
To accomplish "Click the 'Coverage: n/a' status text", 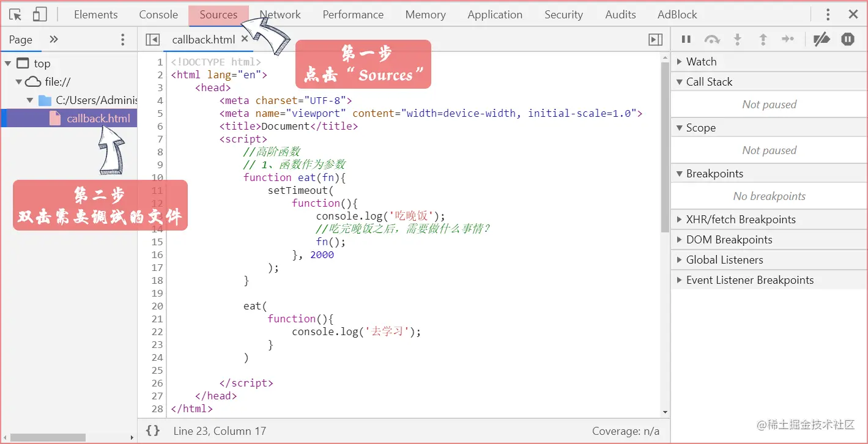I will coord(626,431).
